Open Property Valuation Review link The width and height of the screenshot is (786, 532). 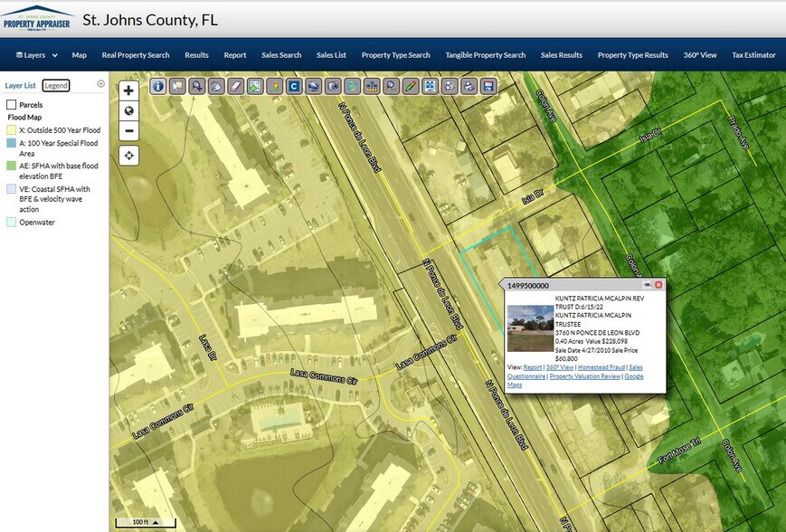tap(585, 375)
